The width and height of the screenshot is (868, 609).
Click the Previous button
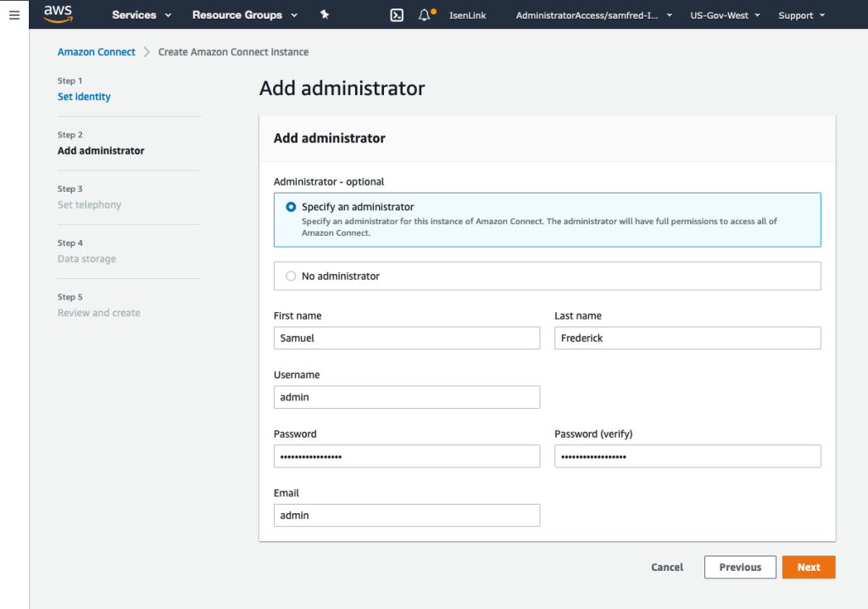point(739,567)
